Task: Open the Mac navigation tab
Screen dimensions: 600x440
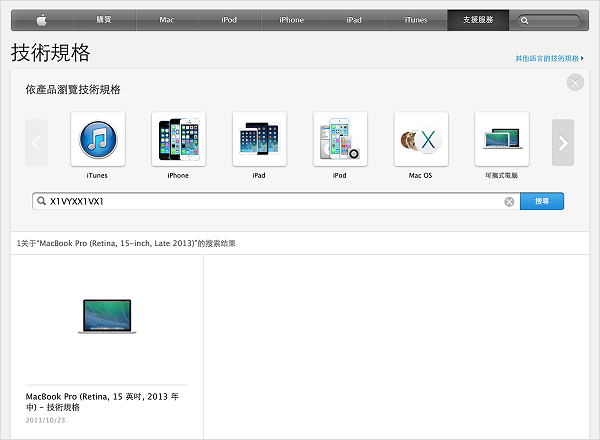Action: [x=166, y=20]
